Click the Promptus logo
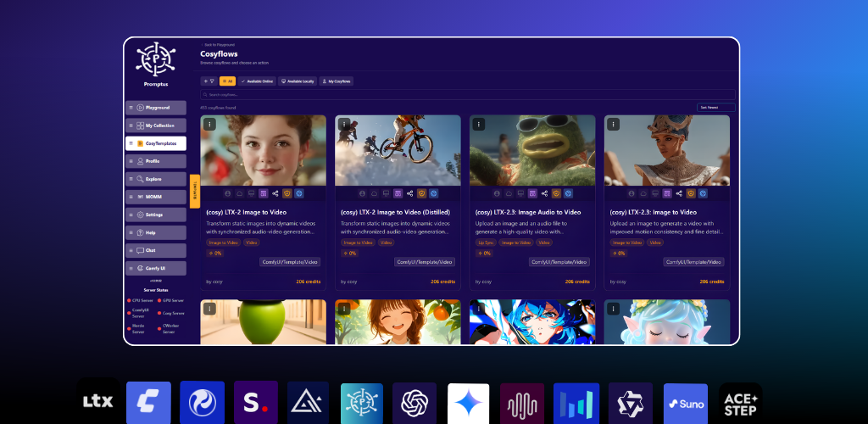This screenshot has width=868, height=424. pos(156,59)
